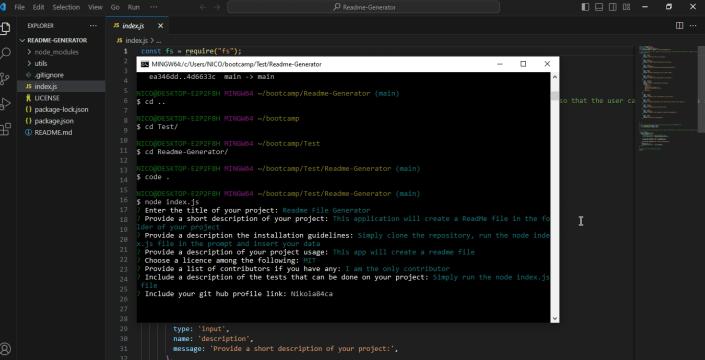Minimize the MINGW64 terminal window
The height and width of the screenshot is (360, 705).
500,64
